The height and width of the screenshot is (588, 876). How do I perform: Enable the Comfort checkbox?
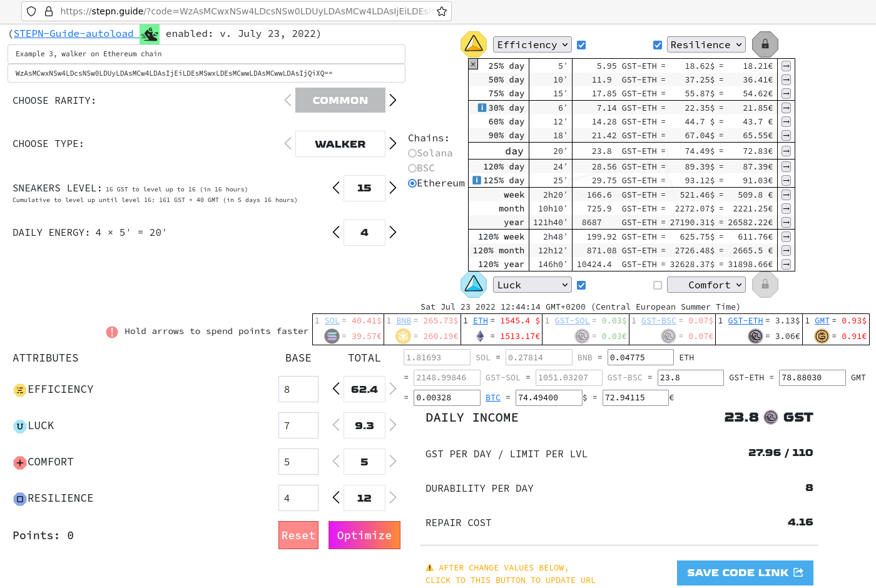[658, 285]
